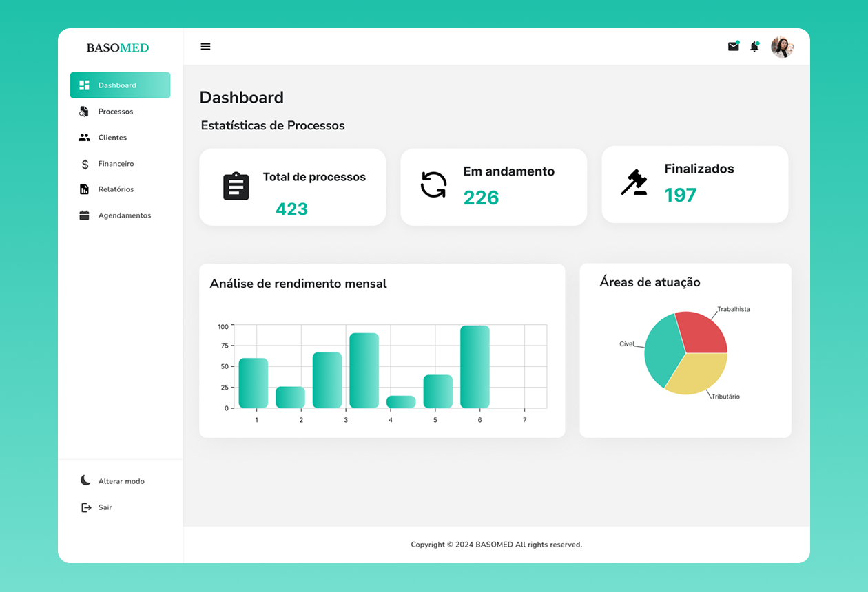Click the calendar Agendamentos icon
This screenshot has height=592, width=868.
click(x=85, y=215)
